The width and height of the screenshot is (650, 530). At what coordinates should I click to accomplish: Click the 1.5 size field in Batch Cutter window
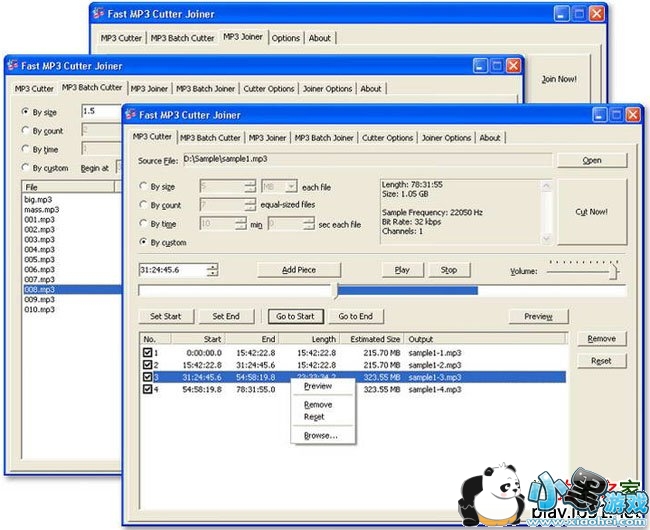click(x=102, y=111)
